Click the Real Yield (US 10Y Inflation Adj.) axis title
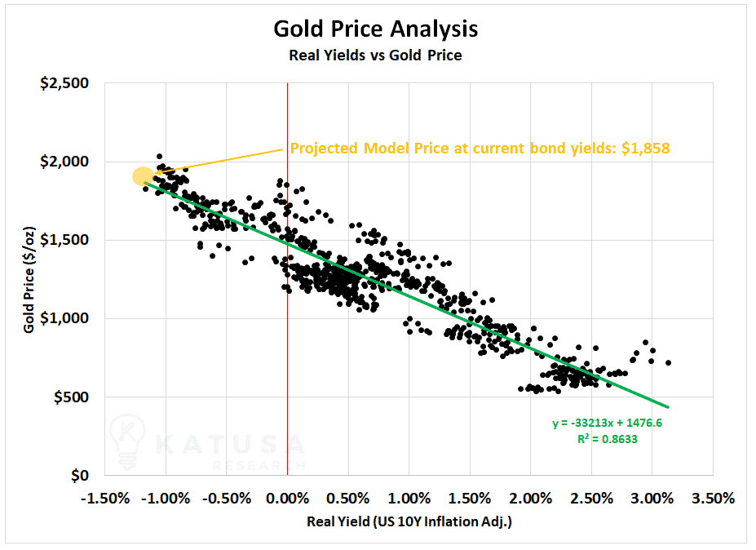Screen dimensions: 756x550 click(409, 521)
